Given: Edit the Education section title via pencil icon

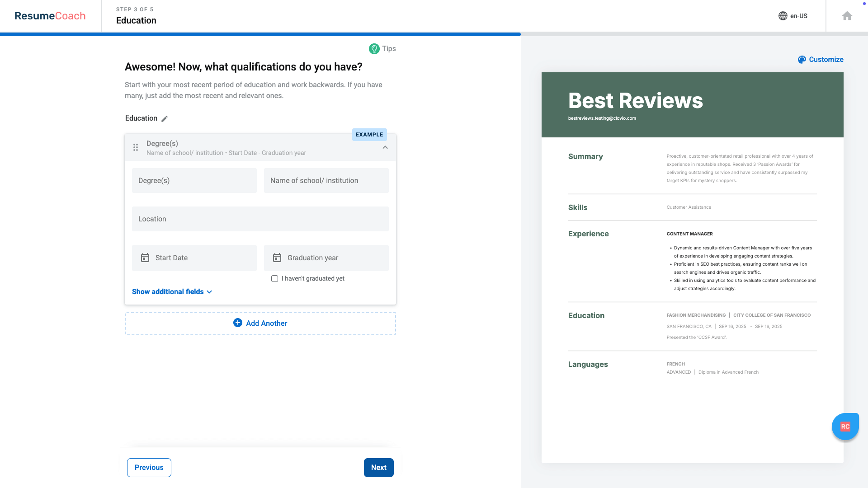Looking at the screenshot, I should (x=165, y=118).
